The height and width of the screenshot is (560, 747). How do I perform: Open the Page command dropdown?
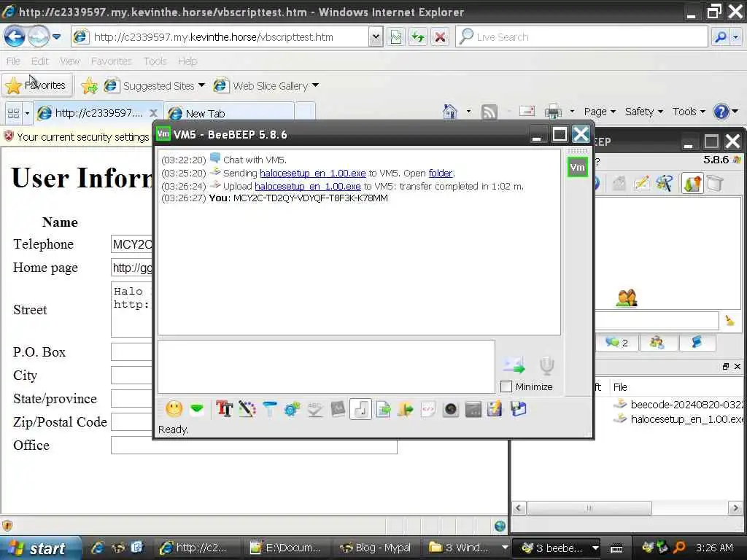point(600,112)
